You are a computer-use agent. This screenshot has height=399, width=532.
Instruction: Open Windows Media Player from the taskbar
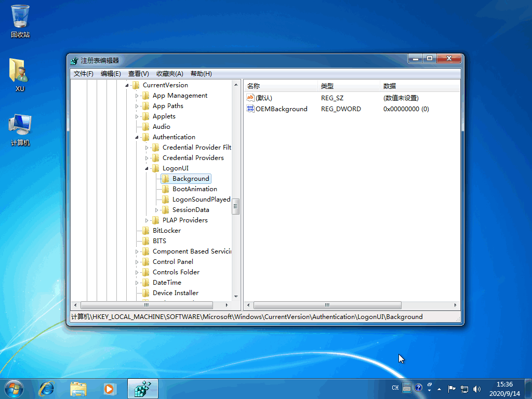pos(109,388)
